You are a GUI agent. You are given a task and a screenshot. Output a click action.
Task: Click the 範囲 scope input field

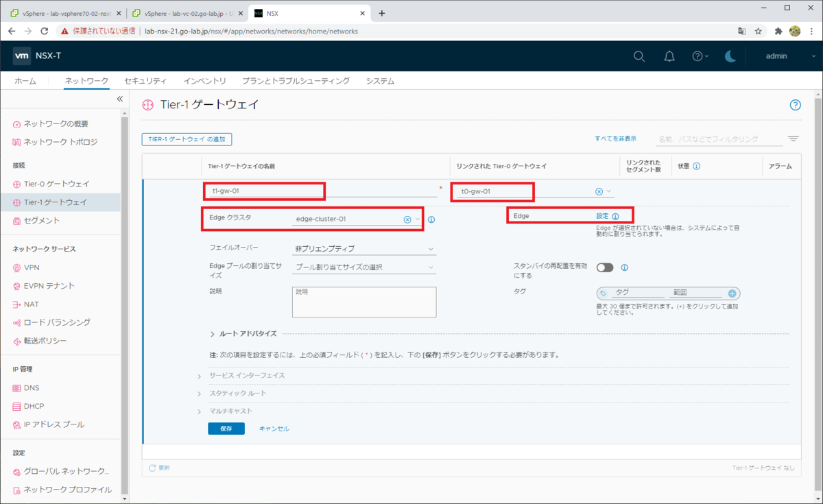click(x=696, y=292)
